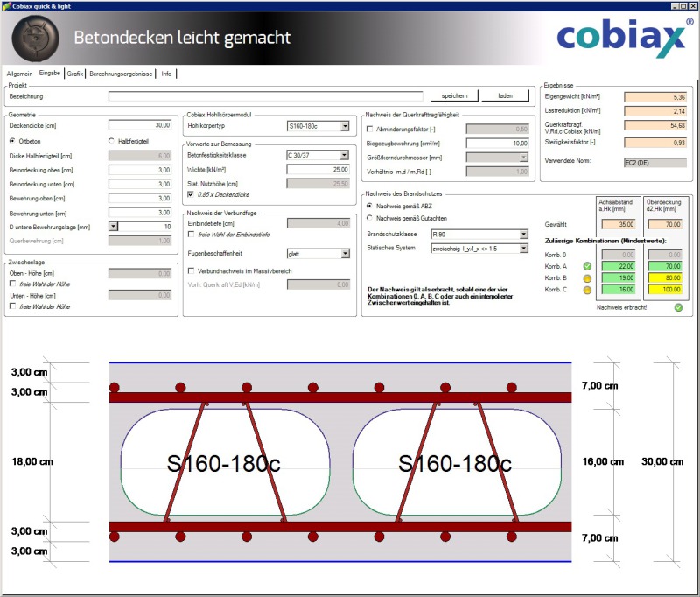
Task: Click the Betondeckung unten input field
Action: point(140,184)
